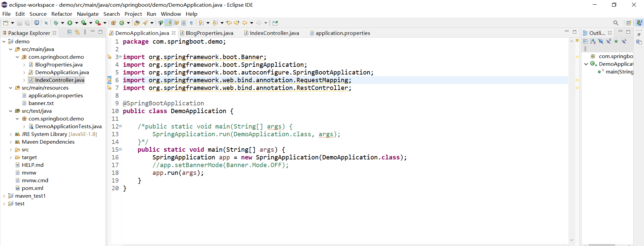
Task: Select banner.txt in the project tree
Action: point(41,103)
